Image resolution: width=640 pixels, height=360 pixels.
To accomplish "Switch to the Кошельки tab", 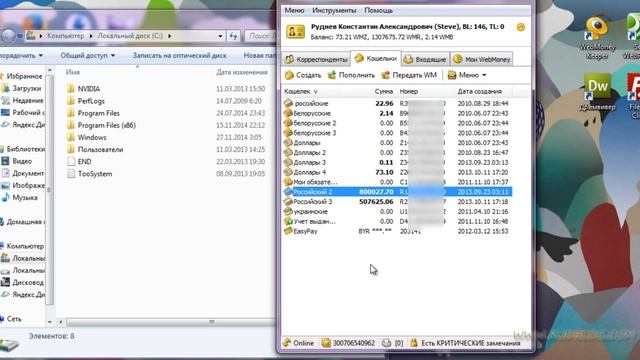I will (376, 58).
